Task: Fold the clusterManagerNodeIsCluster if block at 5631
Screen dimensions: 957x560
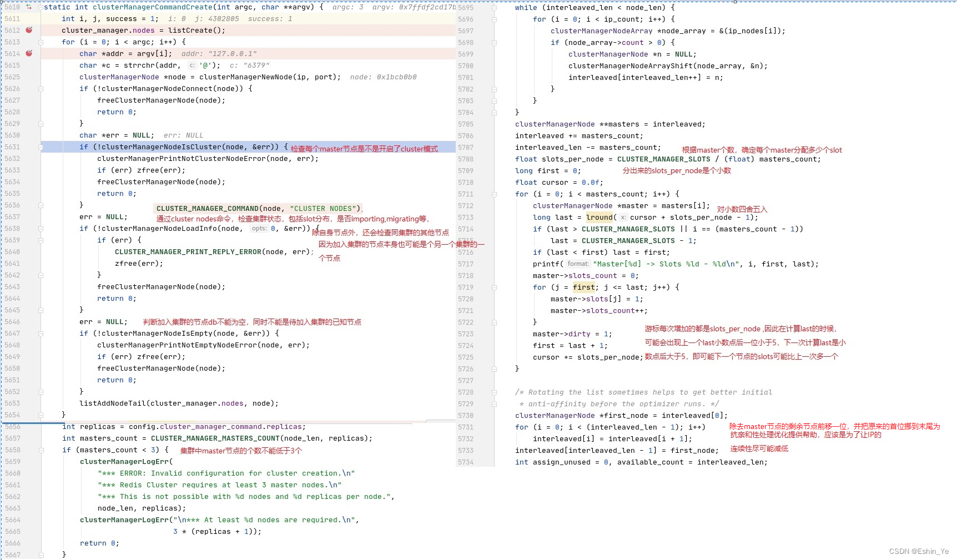Action: point(41,147)
